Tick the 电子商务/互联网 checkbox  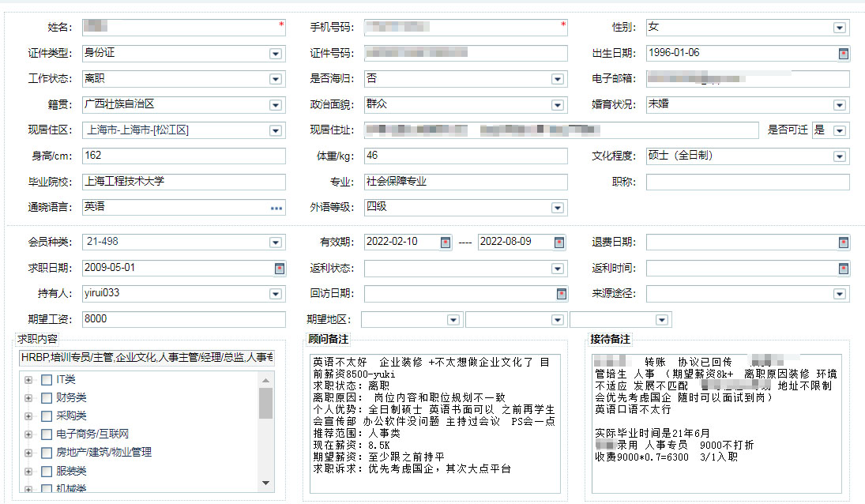tap(47, 434)
